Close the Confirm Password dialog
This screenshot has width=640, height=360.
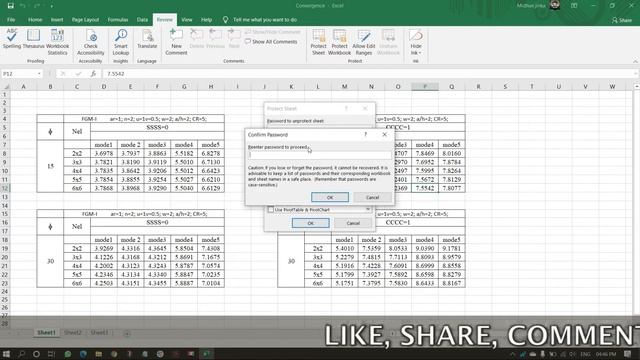(x=384, y=134)
